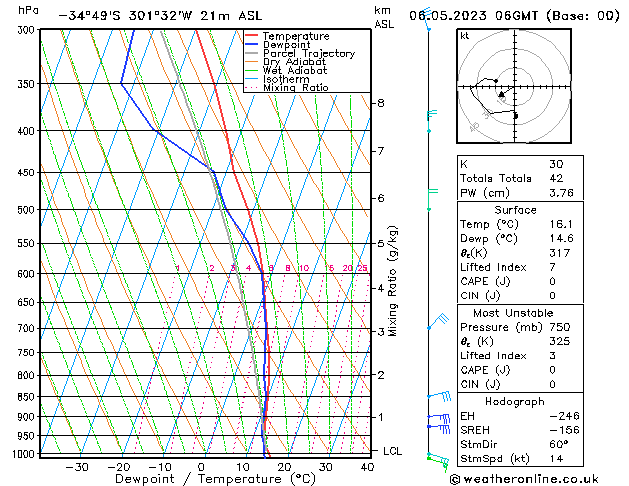This screenshot has width=629, height=486.
Task: Click the EH value -246
Action: 564,416
